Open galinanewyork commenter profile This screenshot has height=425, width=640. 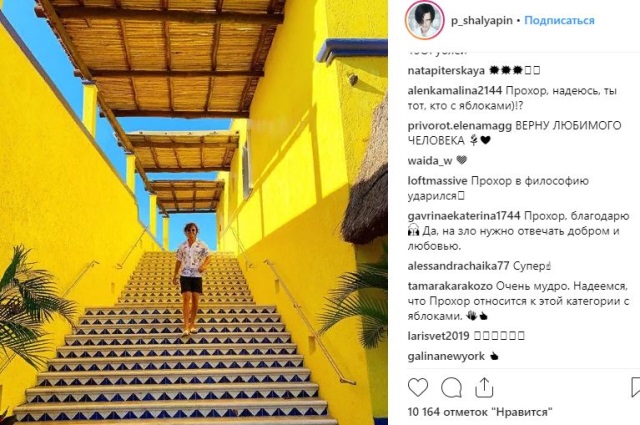coord(446,356)
